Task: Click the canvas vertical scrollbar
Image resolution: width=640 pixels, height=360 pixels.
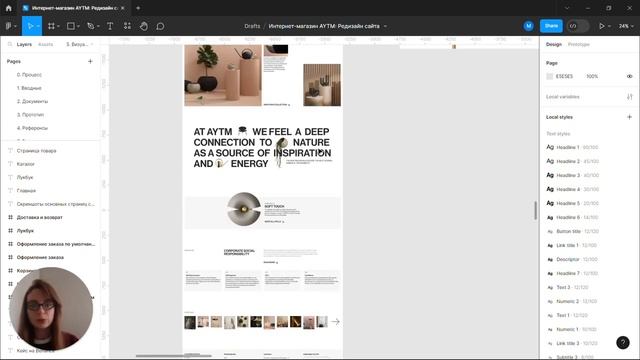Action: 535,211
